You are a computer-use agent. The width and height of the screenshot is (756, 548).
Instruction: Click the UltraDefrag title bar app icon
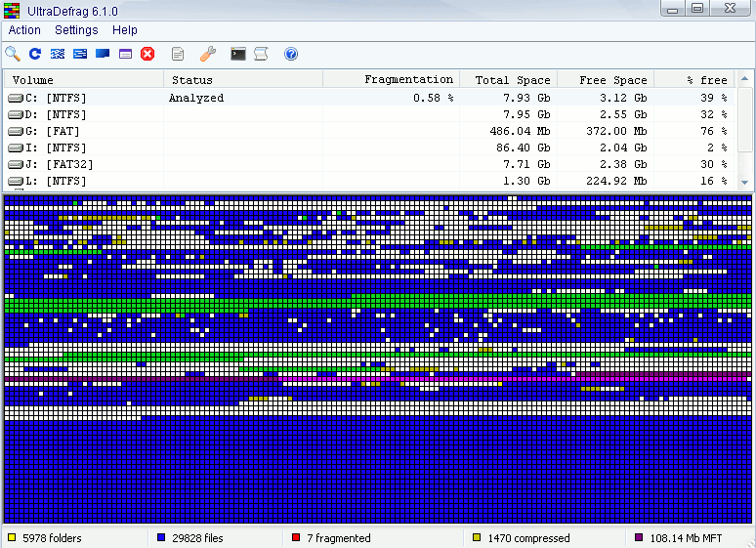pyautogui.click(x=12, y=10)
